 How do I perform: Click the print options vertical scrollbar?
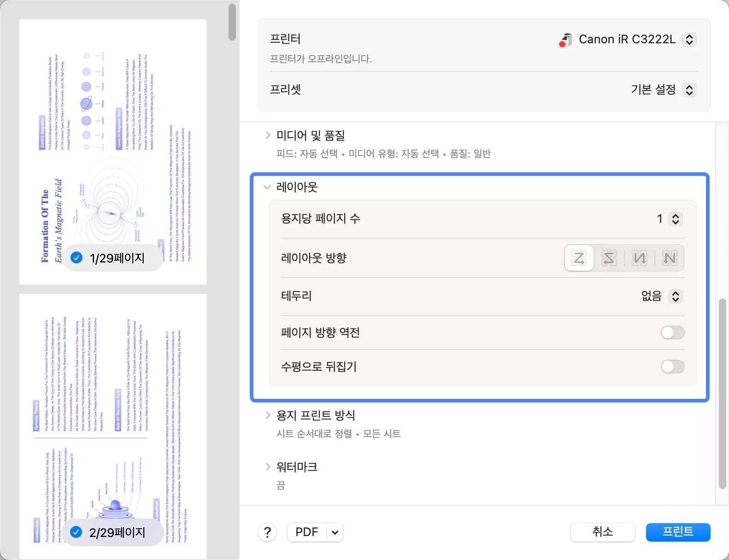point(723,394)
